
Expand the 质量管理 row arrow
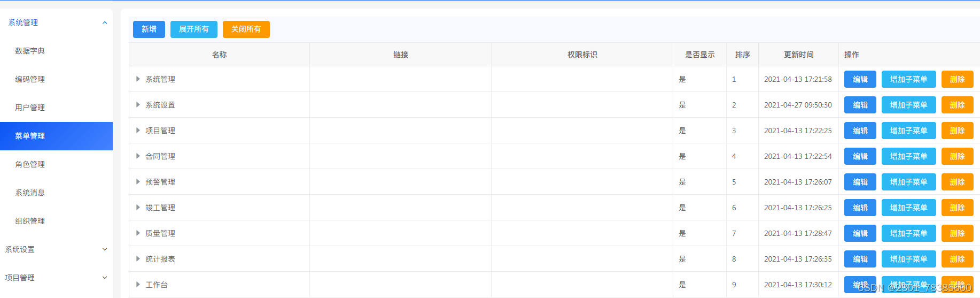138,233
